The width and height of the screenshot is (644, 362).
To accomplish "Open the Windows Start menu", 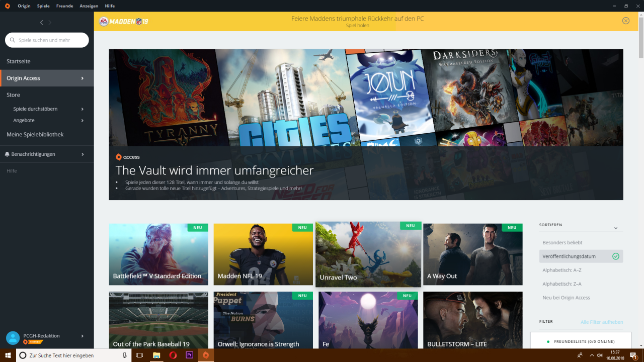I will point(8,355).
